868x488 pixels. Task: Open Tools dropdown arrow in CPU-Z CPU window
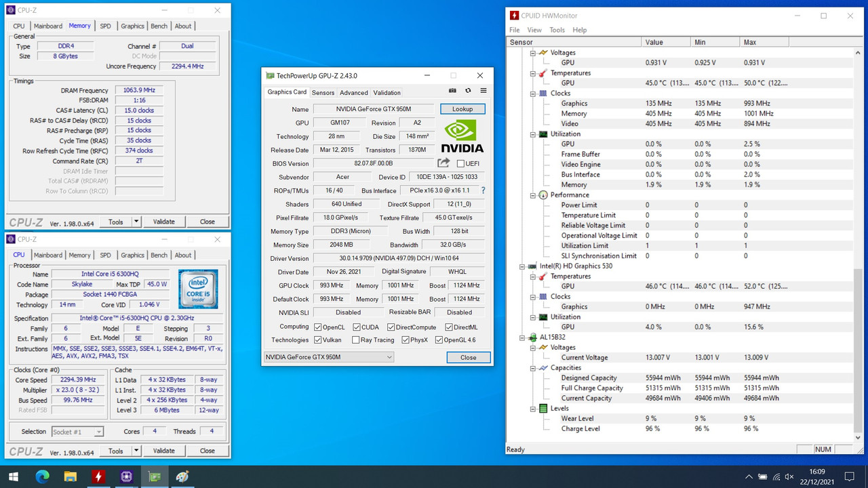[x=136, y=451]
